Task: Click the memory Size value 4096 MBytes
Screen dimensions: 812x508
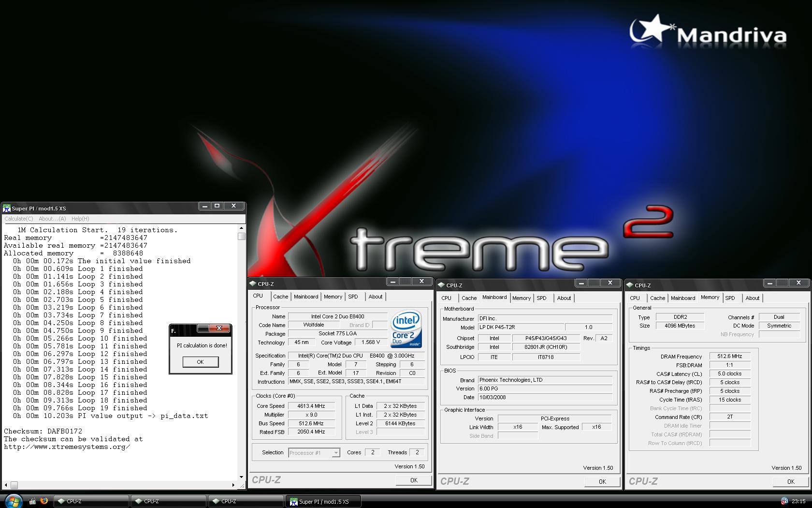Action: click(680, 326)
